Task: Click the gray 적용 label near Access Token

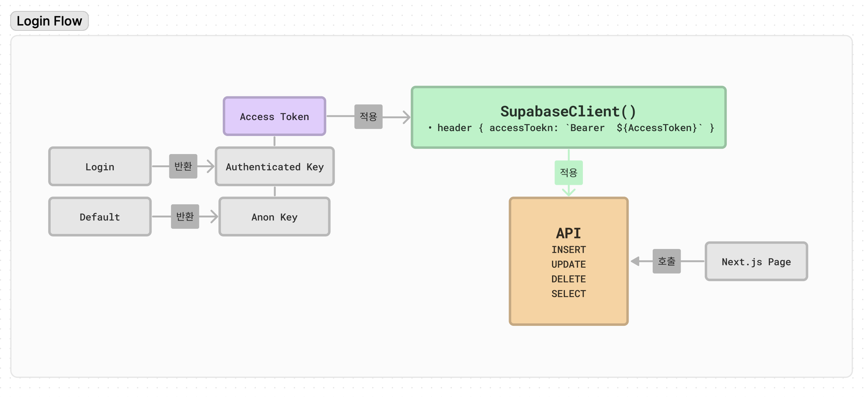Action: (x=368, y=117)
